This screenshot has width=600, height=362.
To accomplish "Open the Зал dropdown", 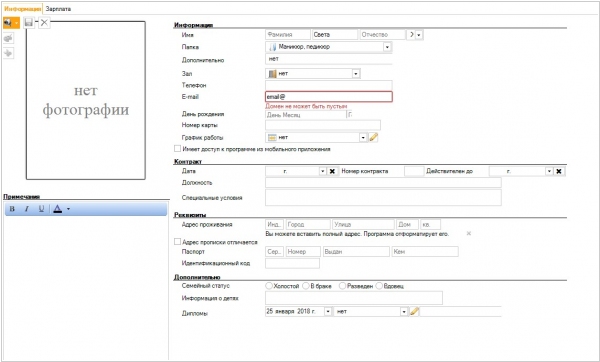I will click(x=356, y=73).
